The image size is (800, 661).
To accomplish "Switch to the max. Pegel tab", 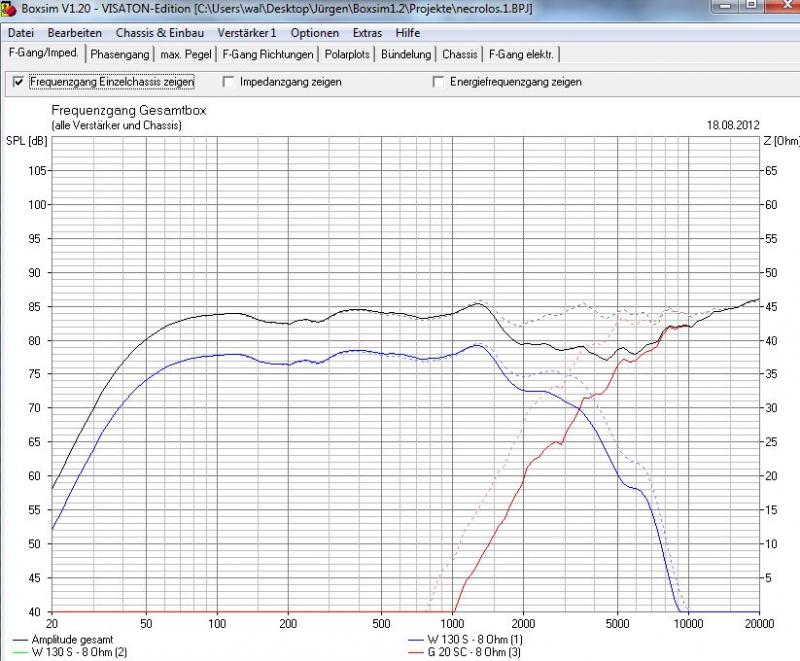I will pyautogui.click(x=186, y=54).
